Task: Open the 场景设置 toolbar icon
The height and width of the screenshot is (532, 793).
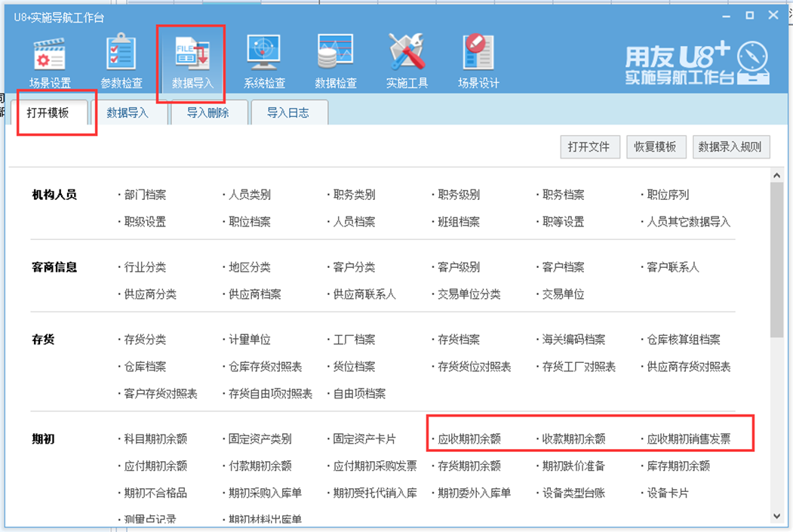Action: click(50, 61)
